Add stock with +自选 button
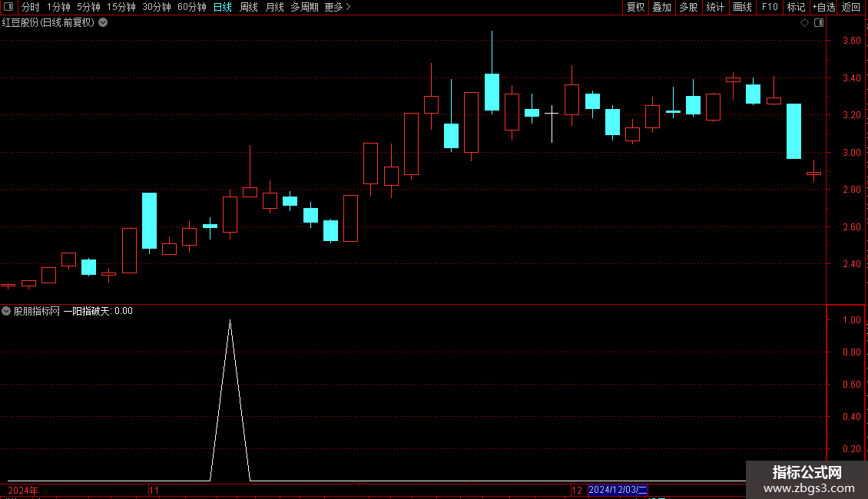 [x=823, y=7]
